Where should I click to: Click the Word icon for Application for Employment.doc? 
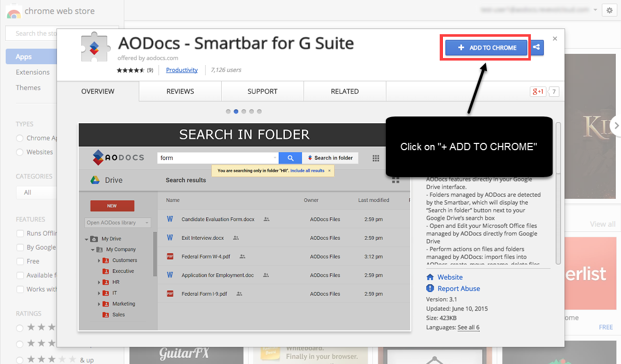pos(170,275)
